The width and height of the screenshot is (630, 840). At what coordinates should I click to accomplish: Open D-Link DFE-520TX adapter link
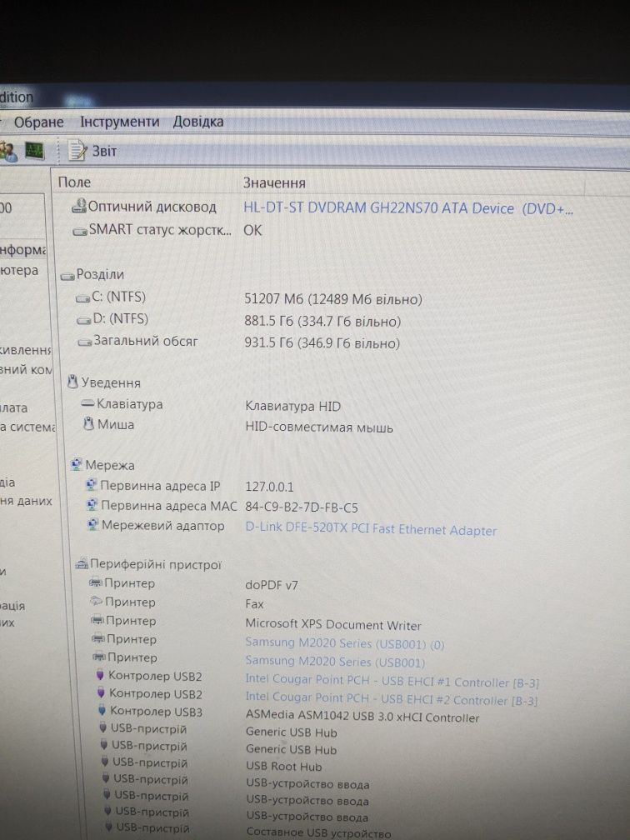[371, 529]
